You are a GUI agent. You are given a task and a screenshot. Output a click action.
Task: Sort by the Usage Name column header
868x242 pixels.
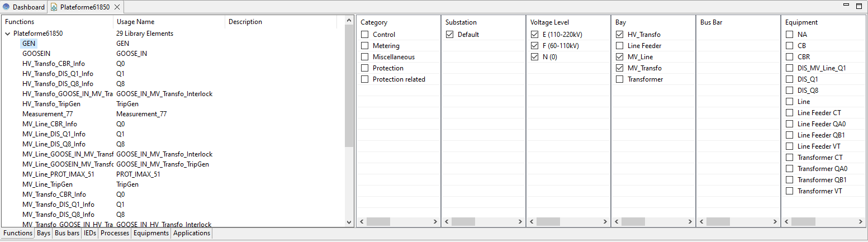point(135,22)
